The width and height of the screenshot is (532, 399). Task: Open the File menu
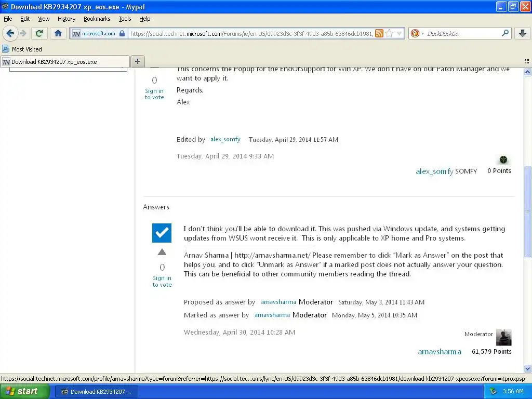[x=8, y=19]
